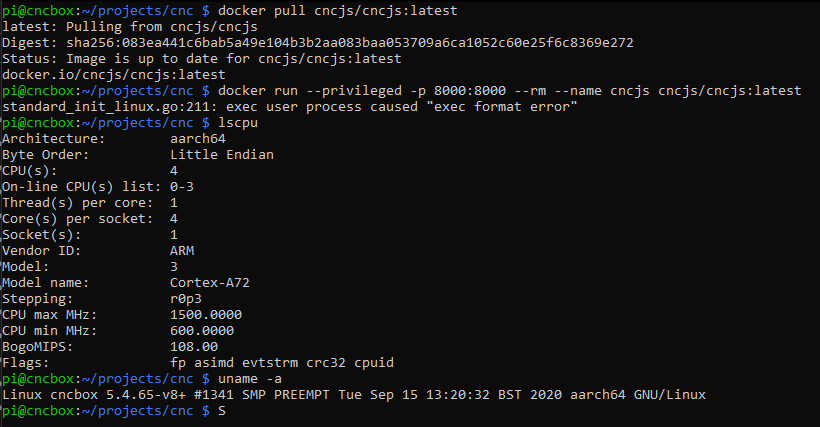Click the Cortex-A72 model name value
This screenshot has height=427, width=820.
[x=210, y=283]
